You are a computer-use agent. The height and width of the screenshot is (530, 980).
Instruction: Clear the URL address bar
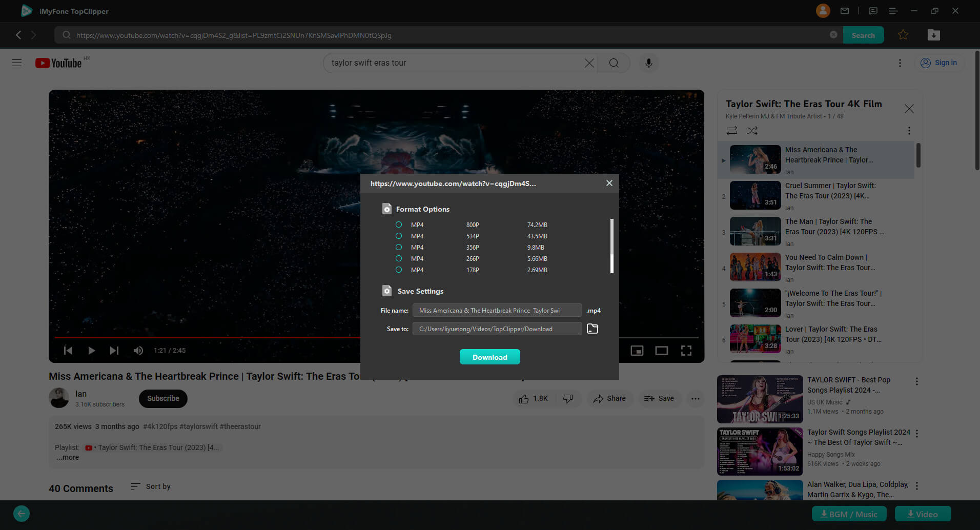(833, 35)
